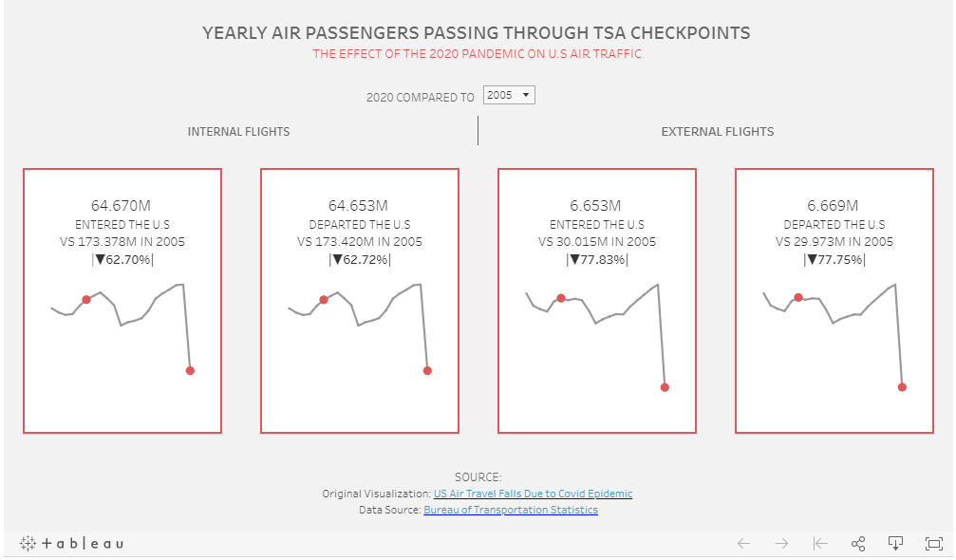Image resolution: width=956 pixels, height=560 pixels.
Task: Open the Share icon
Action: (858, 544)
